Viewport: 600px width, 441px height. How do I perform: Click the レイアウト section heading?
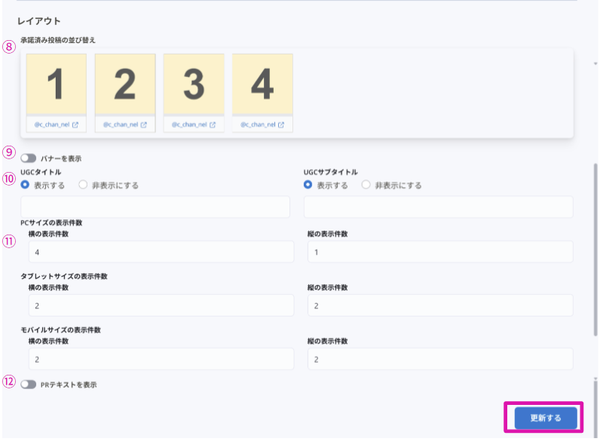point(39,21)
